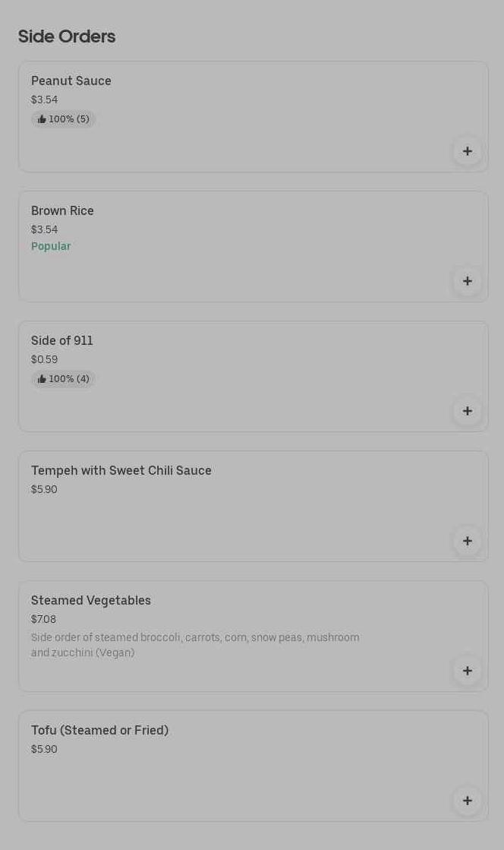This screenshot has width=504, height=850.
Task: Open Steamed Vegetables item title
Action: click(x=91, y=601)
